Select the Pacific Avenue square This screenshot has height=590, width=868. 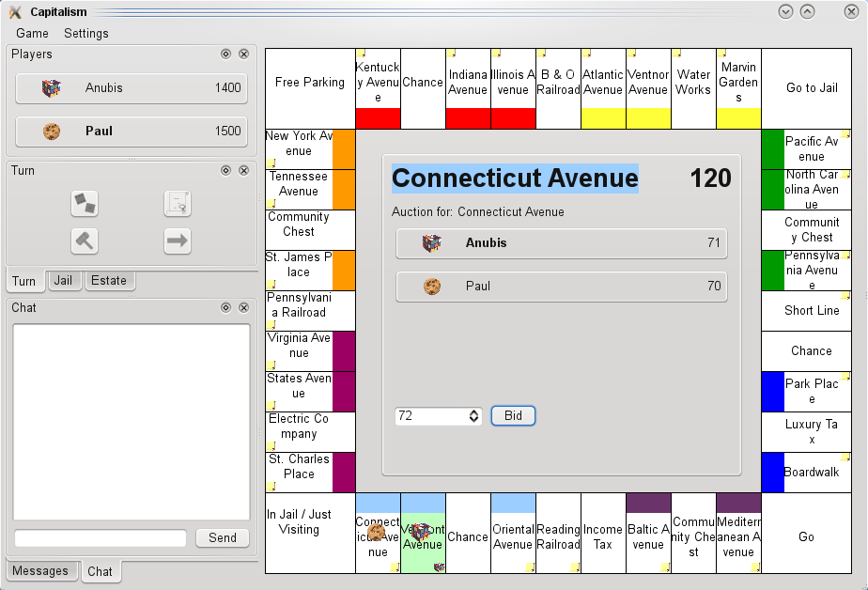click(x=807, y=149)
